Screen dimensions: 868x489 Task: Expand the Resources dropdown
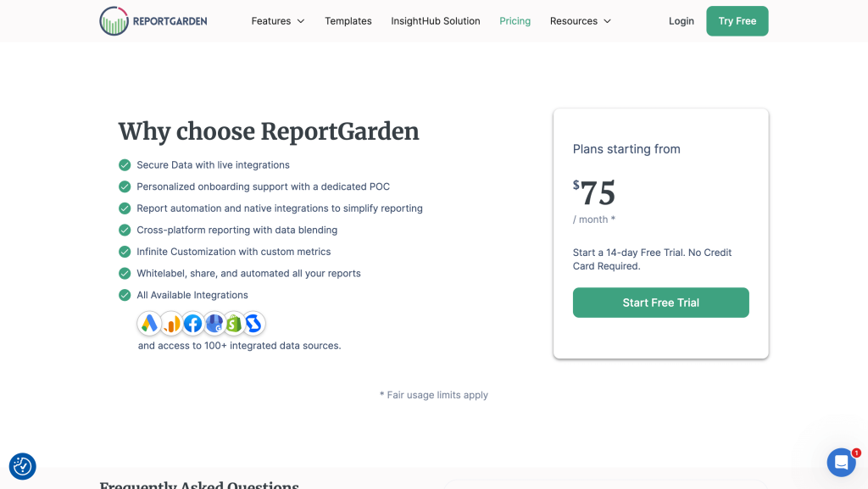point(581,20)
